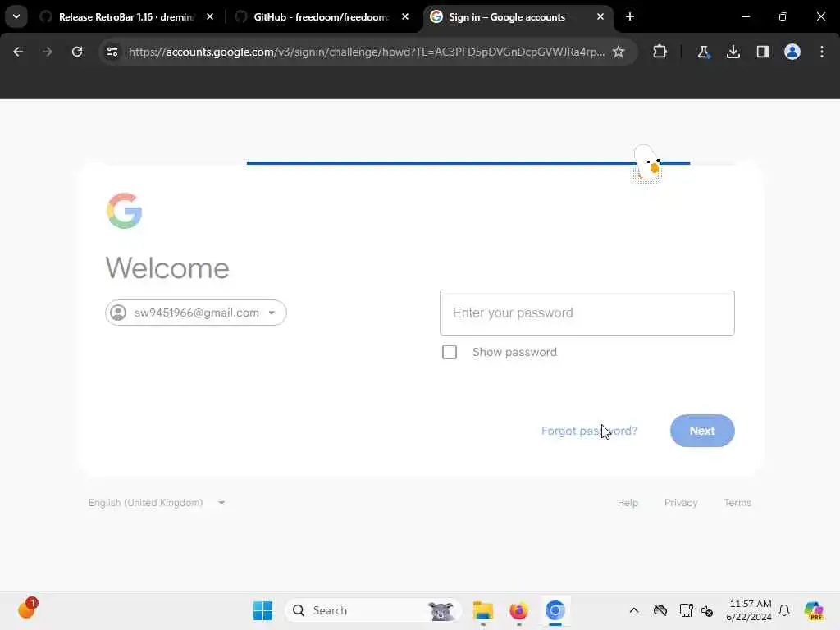Open the Windows Start menu
Viewport: 840px width, 630px height.
(262, 610)
